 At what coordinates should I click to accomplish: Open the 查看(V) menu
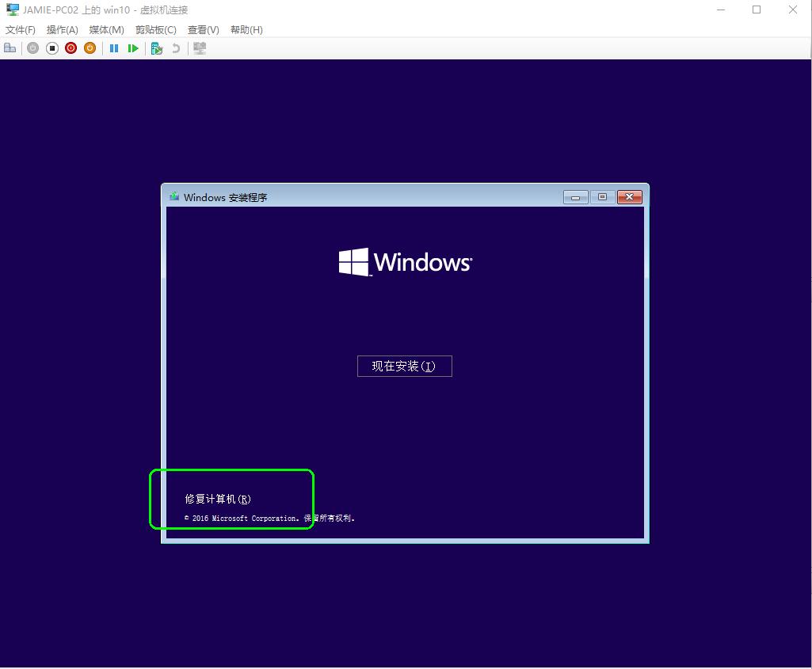click(203, 29)
